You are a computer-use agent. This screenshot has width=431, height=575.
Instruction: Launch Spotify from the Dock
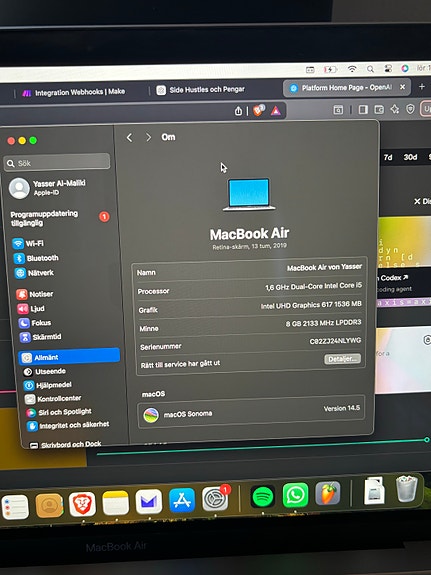(263, 497)
